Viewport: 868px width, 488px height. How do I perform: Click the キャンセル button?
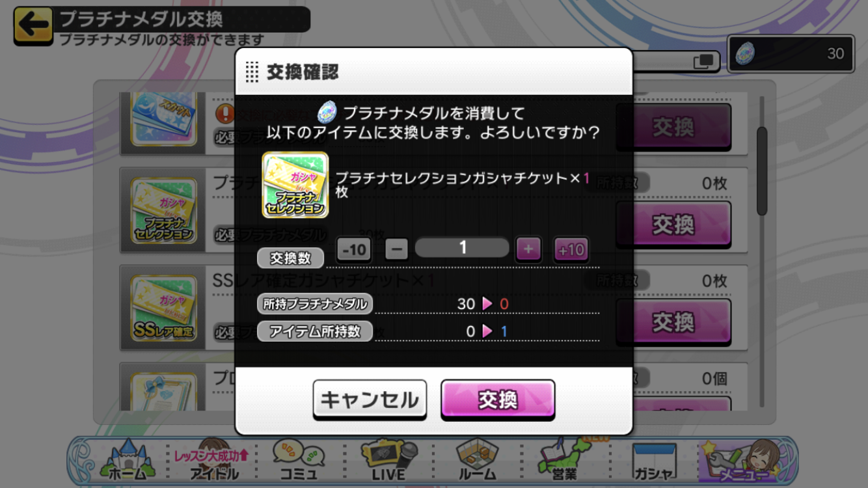pos(370,400)
